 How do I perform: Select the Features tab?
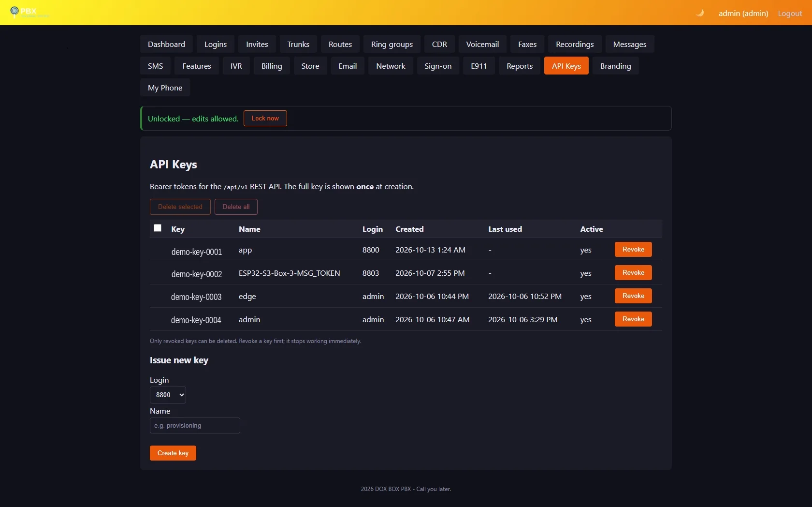click(197, 66)
